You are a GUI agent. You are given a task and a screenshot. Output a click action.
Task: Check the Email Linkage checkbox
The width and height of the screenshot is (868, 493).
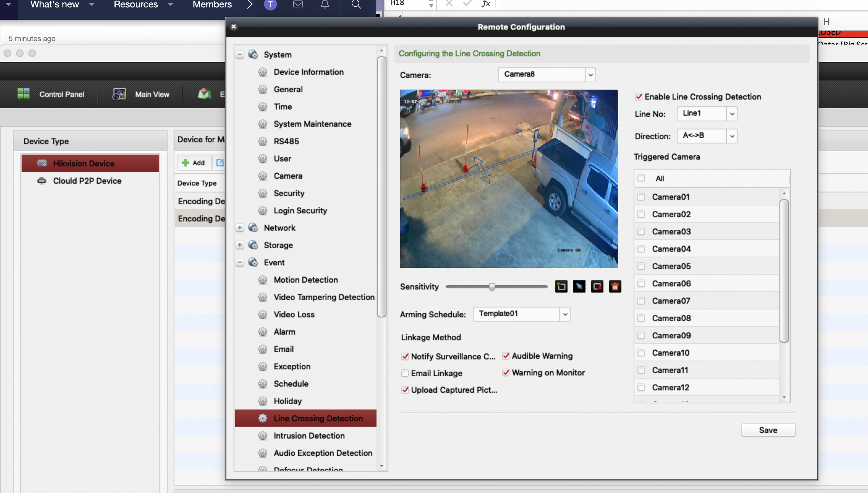405,373
